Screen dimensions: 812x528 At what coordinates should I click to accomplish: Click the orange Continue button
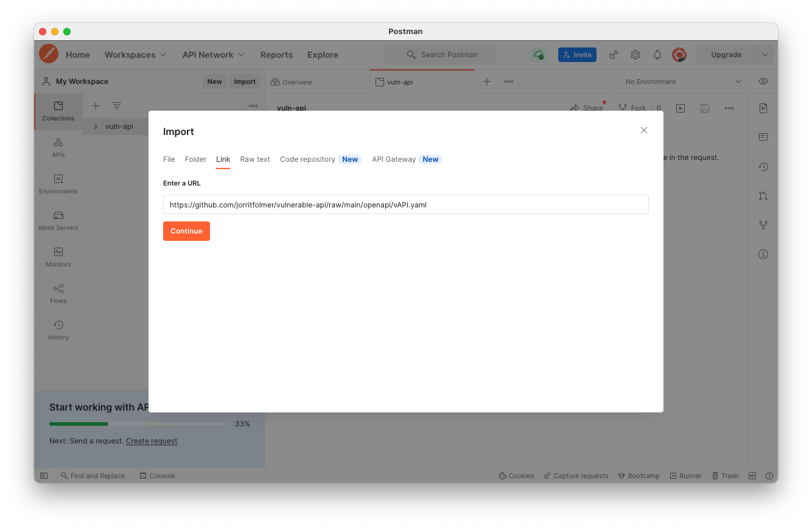pos(186,231)
